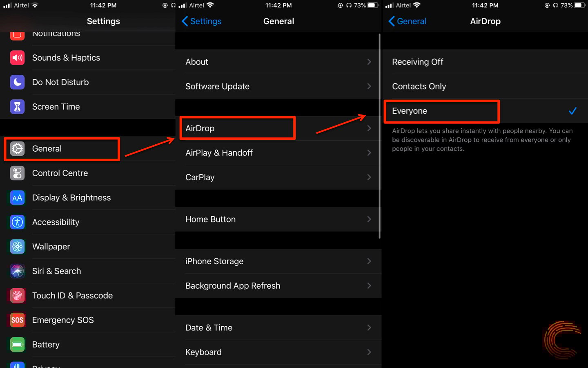Tap the Control Centre toggles icon
The width and height of the screenshot is (588, 368).
point(17,173)
